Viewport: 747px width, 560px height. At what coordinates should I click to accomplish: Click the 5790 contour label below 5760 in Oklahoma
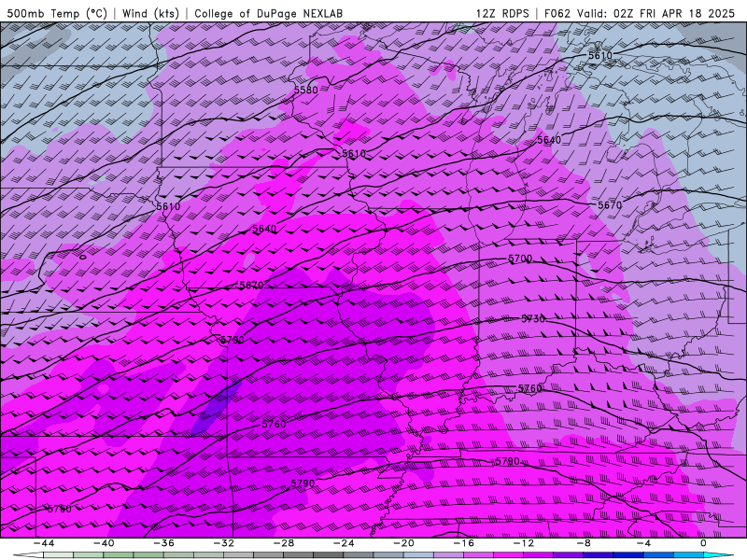tap(303, 483)
